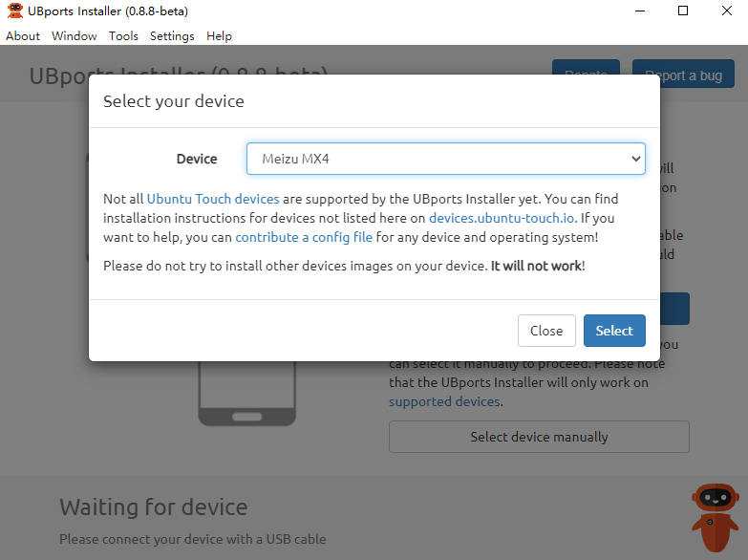Click the UBports robot mascot icon

coord(716,517)
